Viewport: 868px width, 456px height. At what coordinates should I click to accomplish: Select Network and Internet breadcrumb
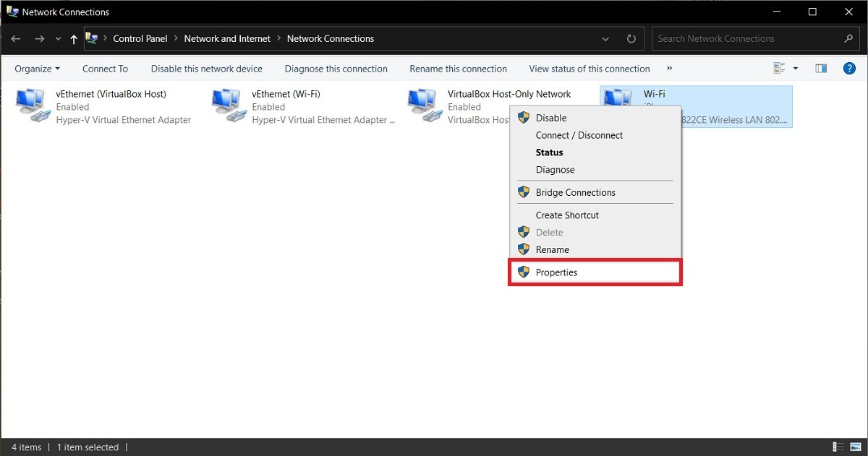pyautogui.click(x=227, y=39)
